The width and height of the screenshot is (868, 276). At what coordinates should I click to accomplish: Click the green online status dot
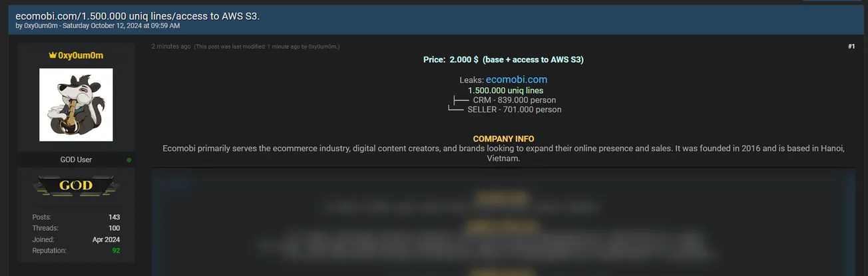coord(129,160)
